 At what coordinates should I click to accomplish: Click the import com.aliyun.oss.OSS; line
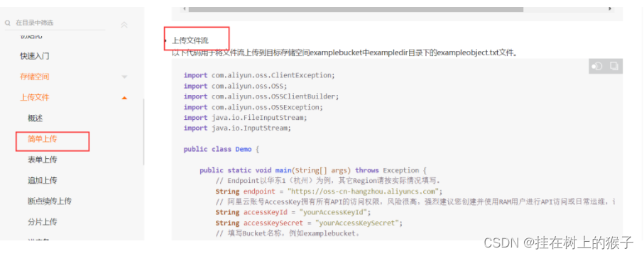[x=235, y=86]
